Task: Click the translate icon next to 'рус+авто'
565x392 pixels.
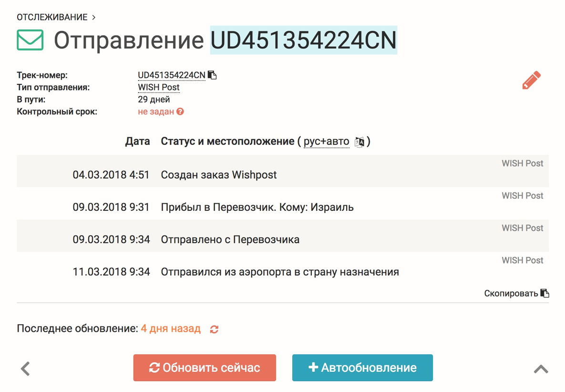Action: point(360,142)
